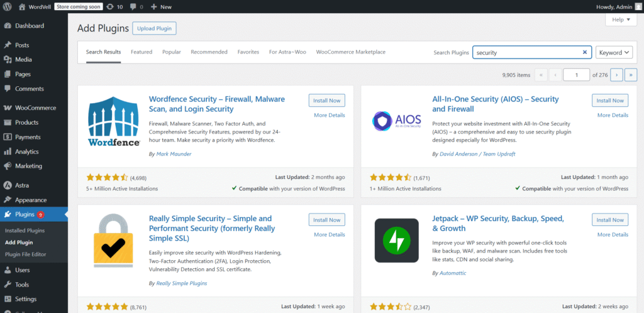644x313 pixels.
Task: Open the Automattic author link
Action: tap(453, 273)
